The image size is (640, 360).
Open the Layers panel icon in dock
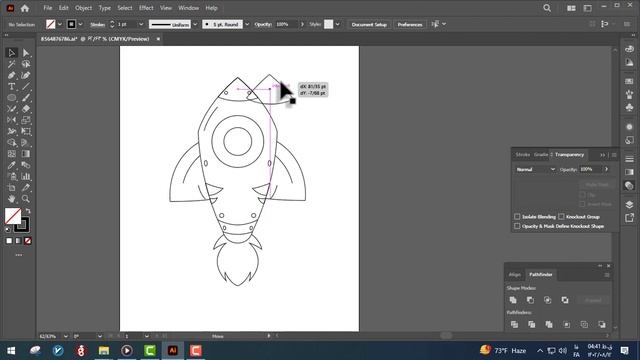629,204
